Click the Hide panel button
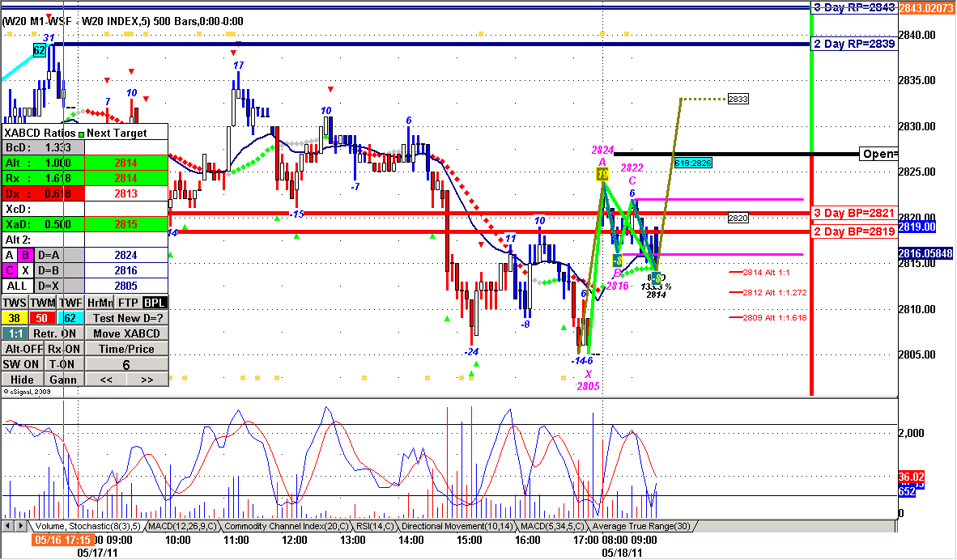This screenshot has height=560, width=957. [22, 380]
